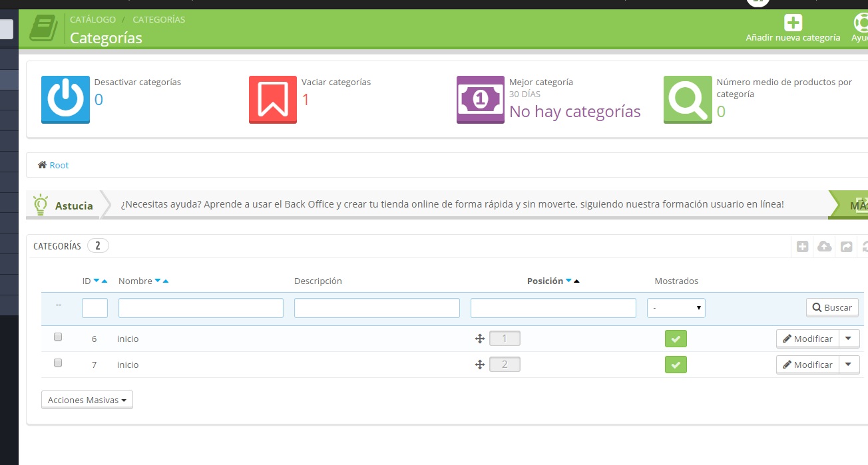Click the Posición filter input field
868x465 pixels.
point(553,308)
